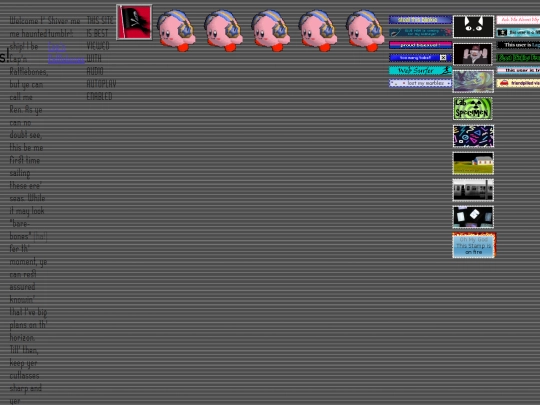
Task: Click the 'doubt see,' line of text
Action: pyautogui.click(x=25, y=135)
